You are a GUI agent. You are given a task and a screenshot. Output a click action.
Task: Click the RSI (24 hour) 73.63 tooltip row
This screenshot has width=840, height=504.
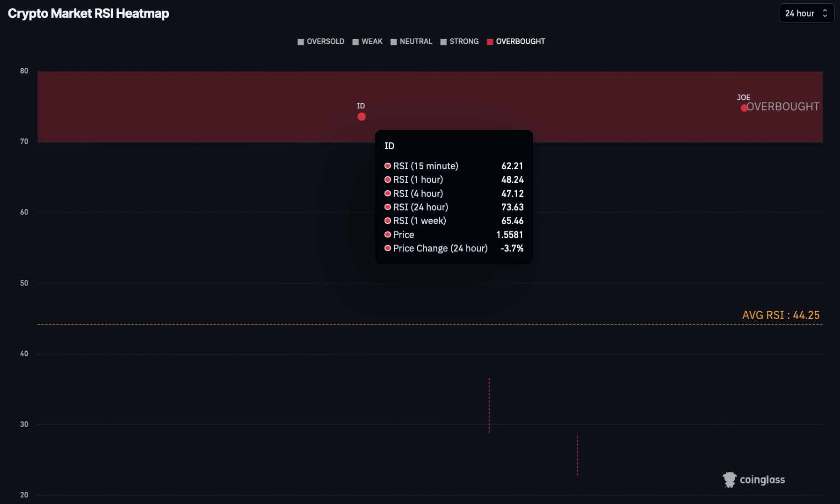coord(454,207)
